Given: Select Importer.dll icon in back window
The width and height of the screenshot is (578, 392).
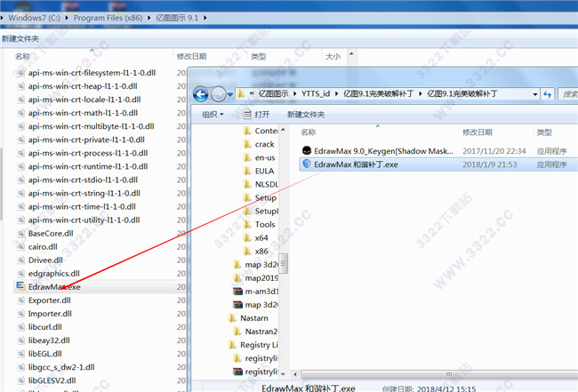Looking at the screenshot, I should pos(21,314).
